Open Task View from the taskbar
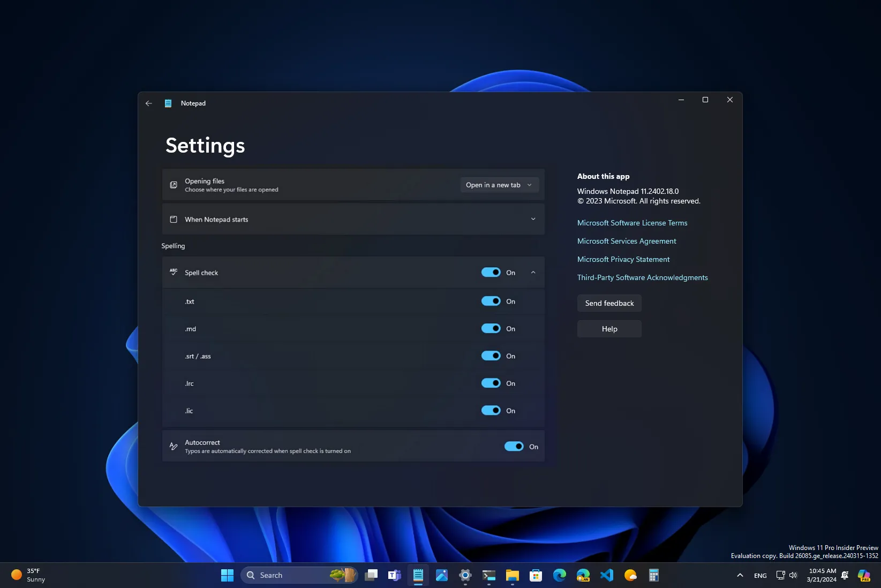The image size is (881, 588). [371, 575]
